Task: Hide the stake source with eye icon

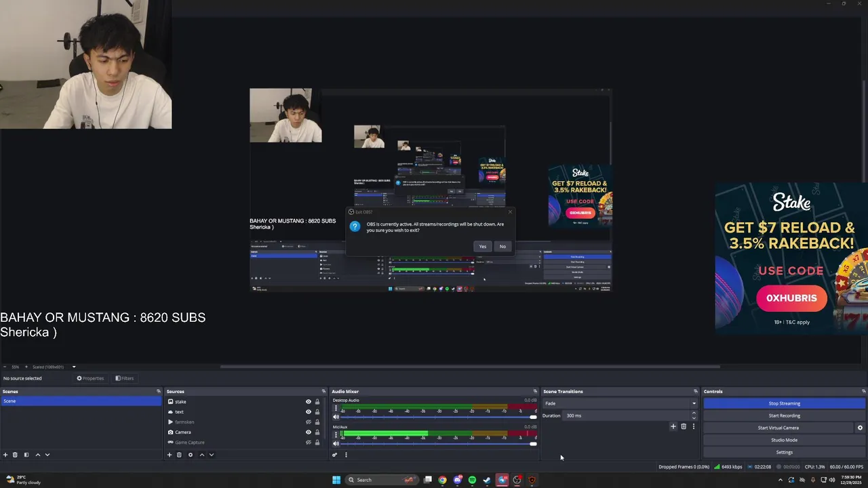Action: pyautogui.click(x=309, y=402)
